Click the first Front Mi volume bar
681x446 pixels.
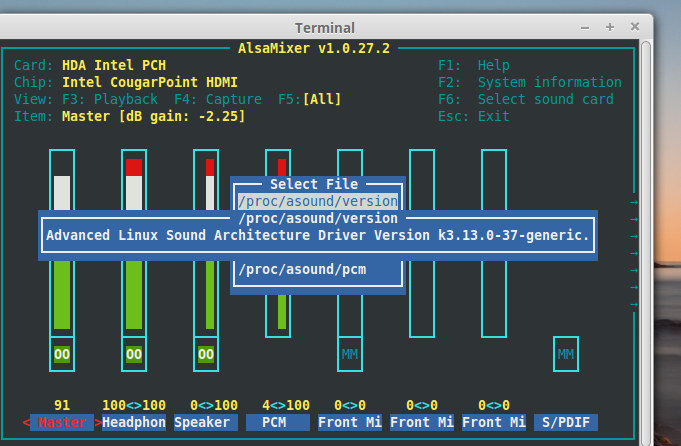click(x=350, y=315)
